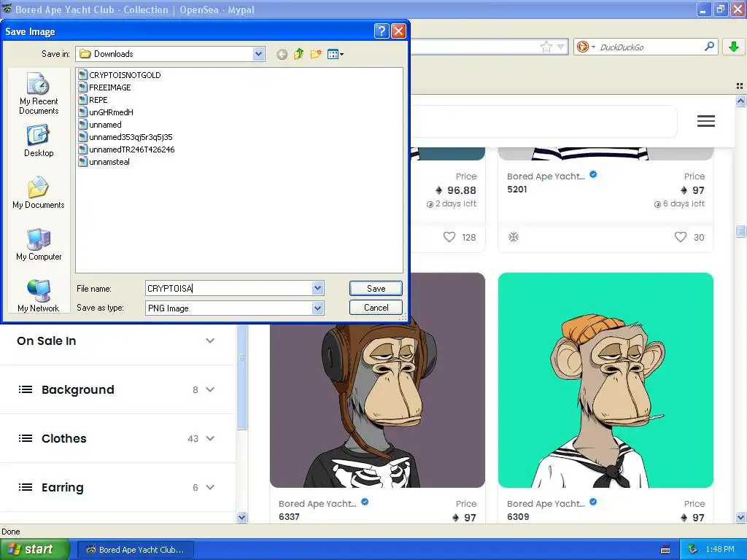
Task: Expand the On Sale In filter
Action: (117, 341)
